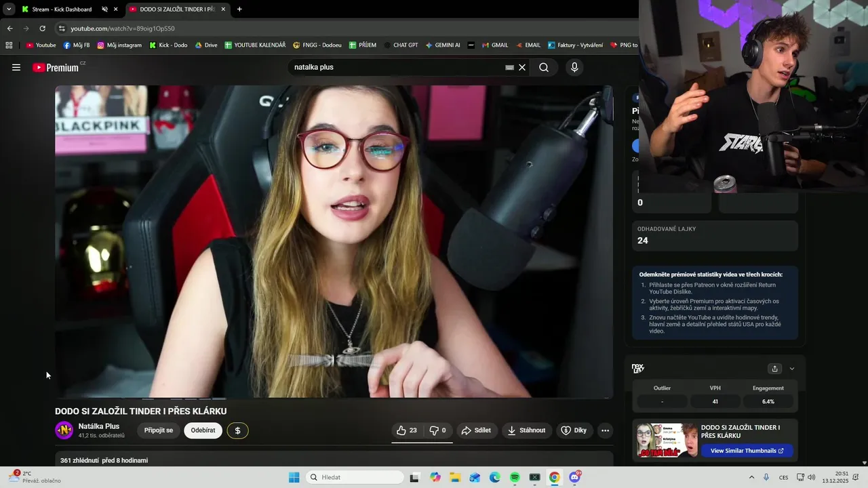Open the Chrome apps grid shortcut
Screen dimensions: 868x488
(9, 45)
